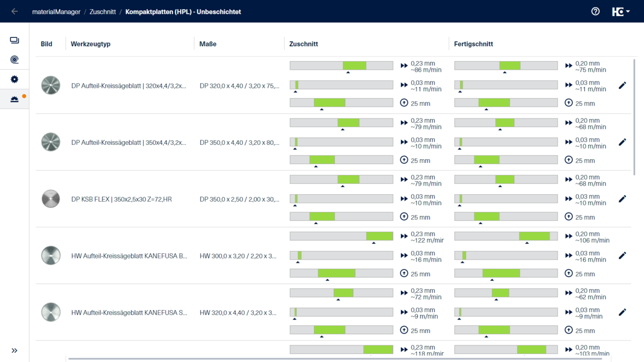This screenshot has height=362, width=644.
Task: Click first Zuschnitt feed slider of 320x4,4 blade
Action: point(341,65)
